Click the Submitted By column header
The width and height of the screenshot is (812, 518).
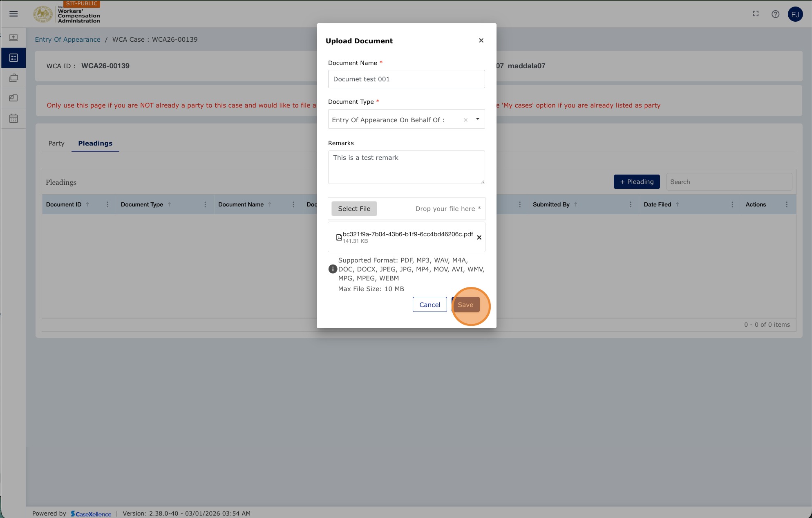click(551, 204)
